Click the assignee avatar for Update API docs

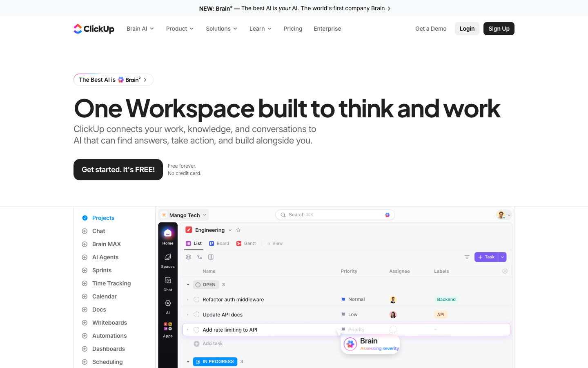tap(393, 314)
